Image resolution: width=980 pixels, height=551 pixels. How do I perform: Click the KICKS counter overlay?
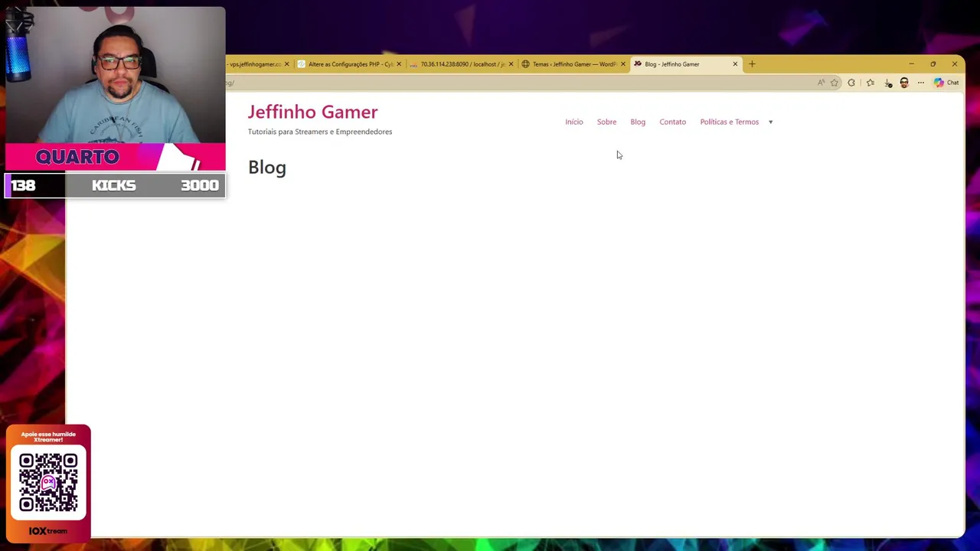pos(115,185)
